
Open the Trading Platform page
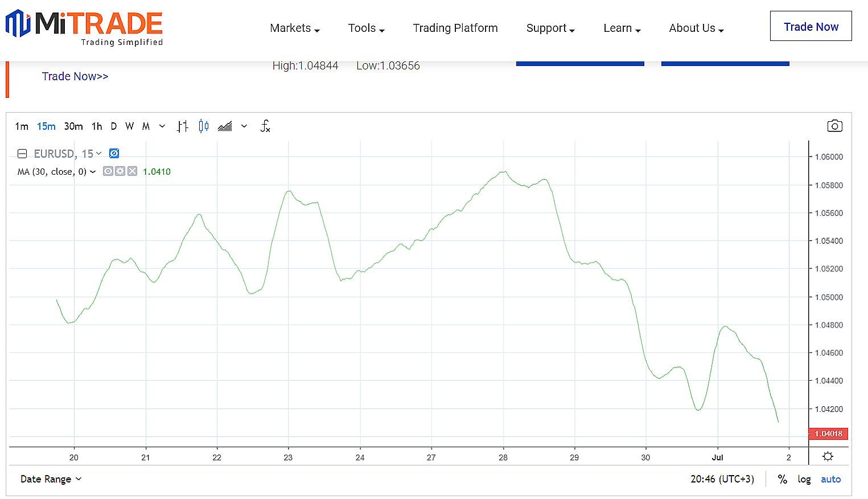[x=455, y=28]
